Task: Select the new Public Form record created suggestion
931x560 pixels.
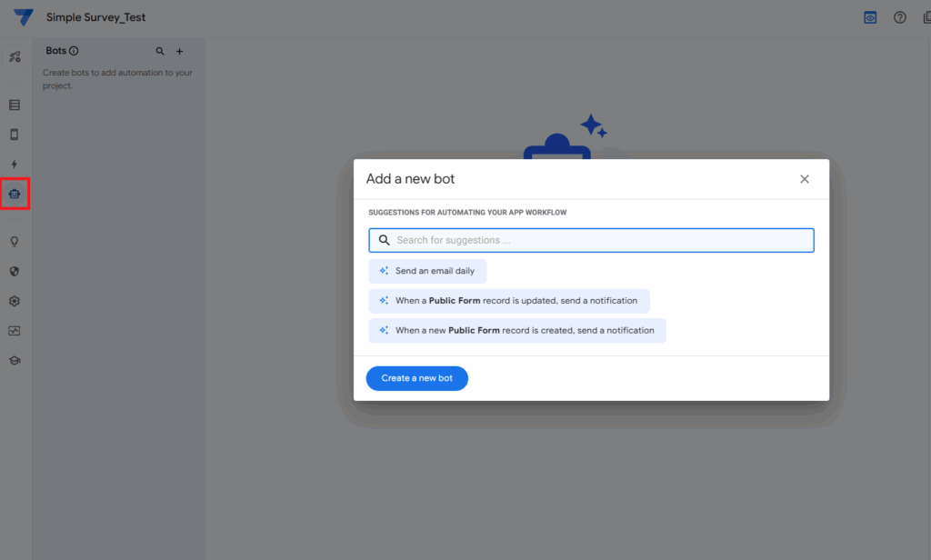Action: point(516,331)
